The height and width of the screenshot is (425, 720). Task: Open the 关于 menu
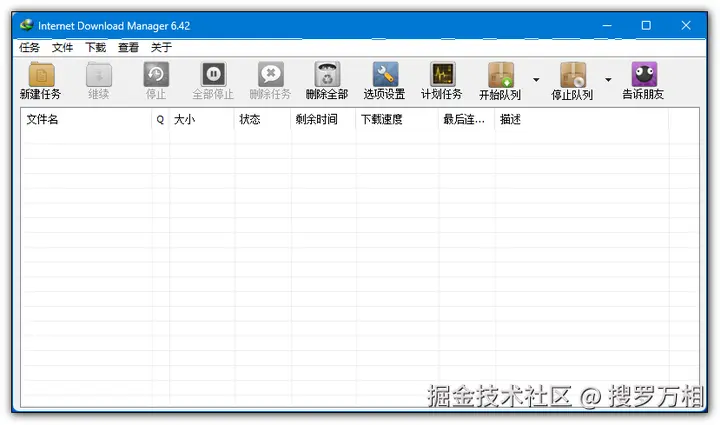tap(161, 47)
